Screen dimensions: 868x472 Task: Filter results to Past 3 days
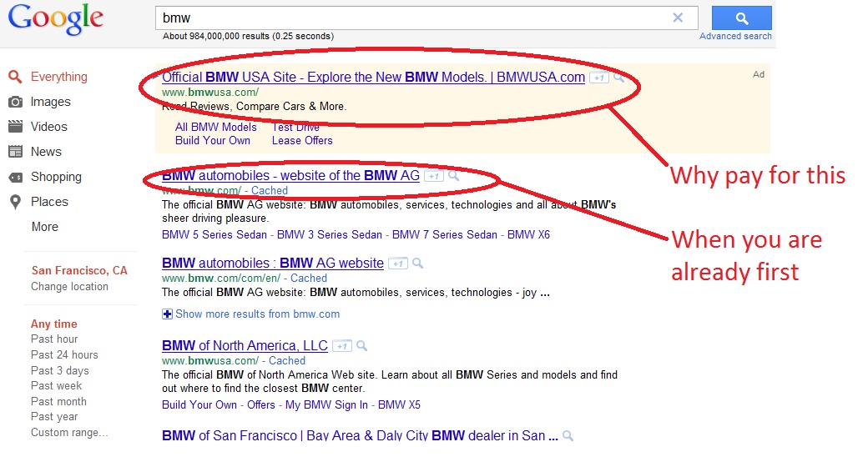point(60,370)
